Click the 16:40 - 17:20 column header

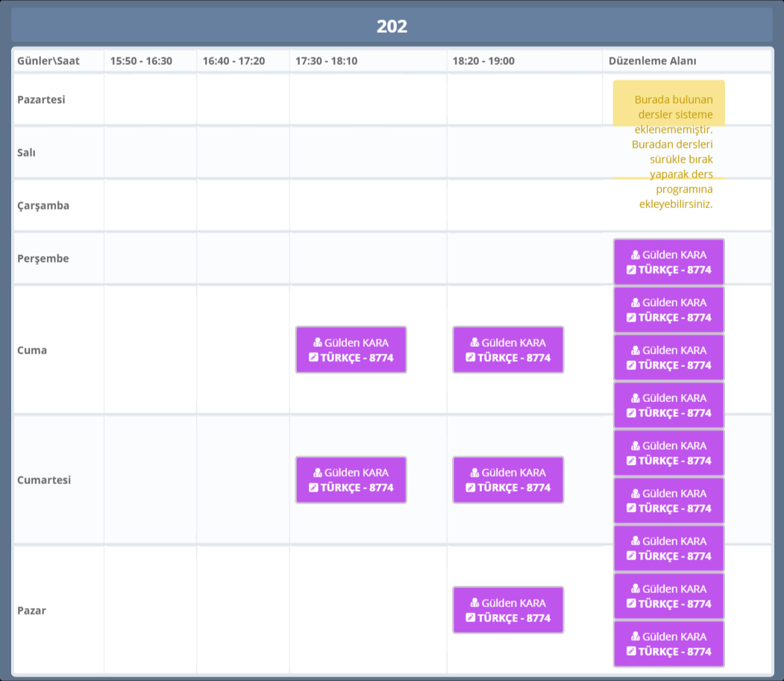click(233, 61)
